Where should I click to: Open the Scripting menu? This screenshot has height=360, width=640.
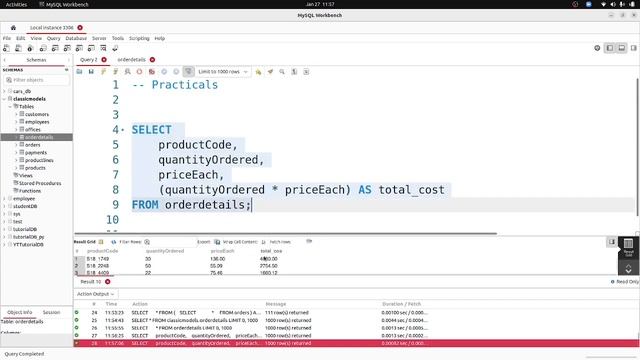coord(139,38)
